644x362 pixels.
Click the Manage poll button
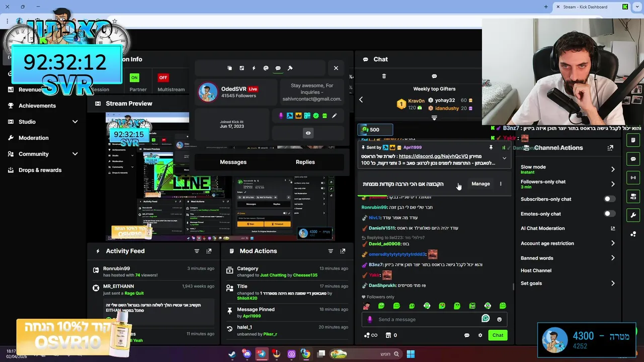click(x=480, y=184)
